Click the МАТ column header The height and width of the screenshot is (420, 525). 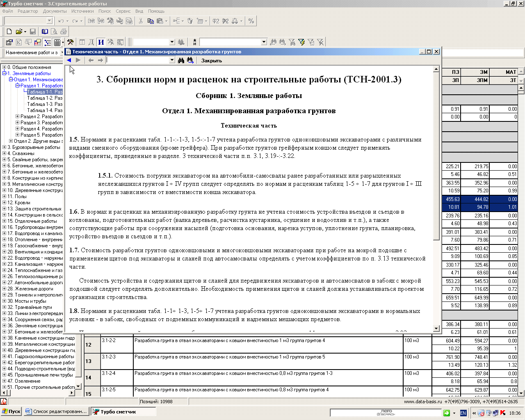[504, 72]
